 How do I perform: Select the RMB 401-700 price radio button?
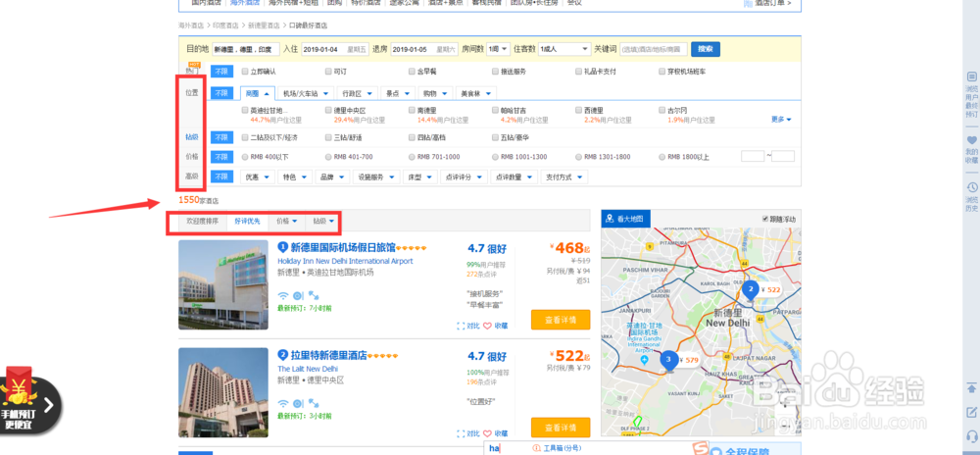(328, 157)
